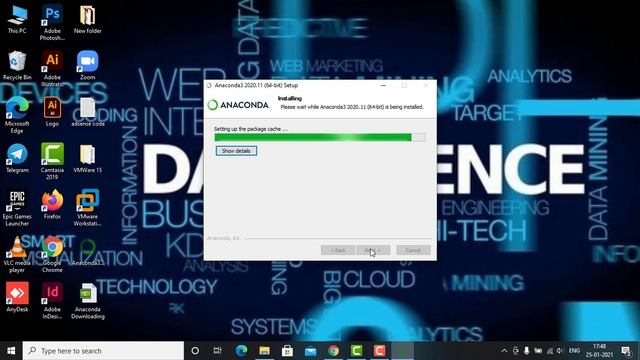Launch Adobe InDesign desktop shortcut

[52, 301]
